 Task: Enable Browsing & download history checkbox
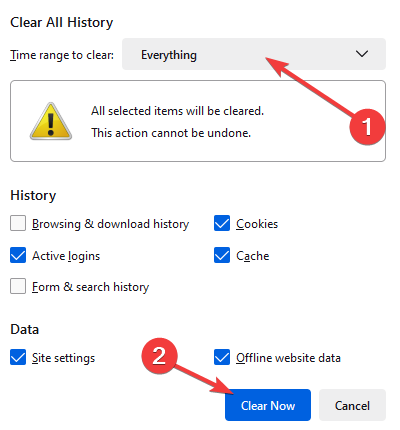(18, 223)
